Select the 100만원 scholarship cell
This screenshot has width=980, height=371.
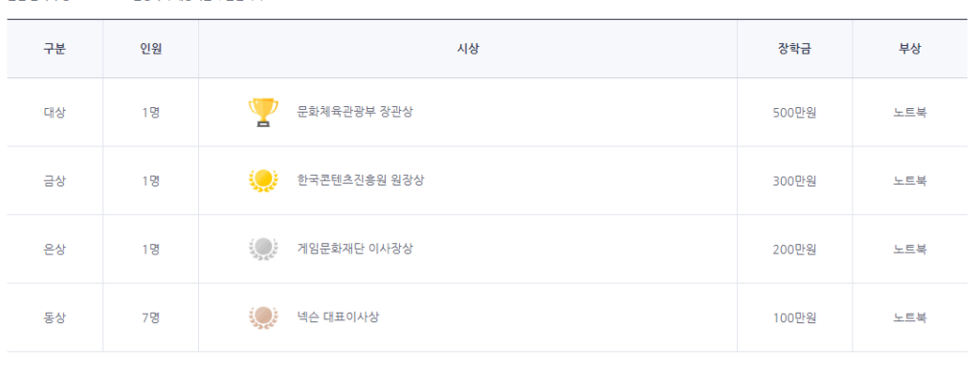[x=794, y=317]
